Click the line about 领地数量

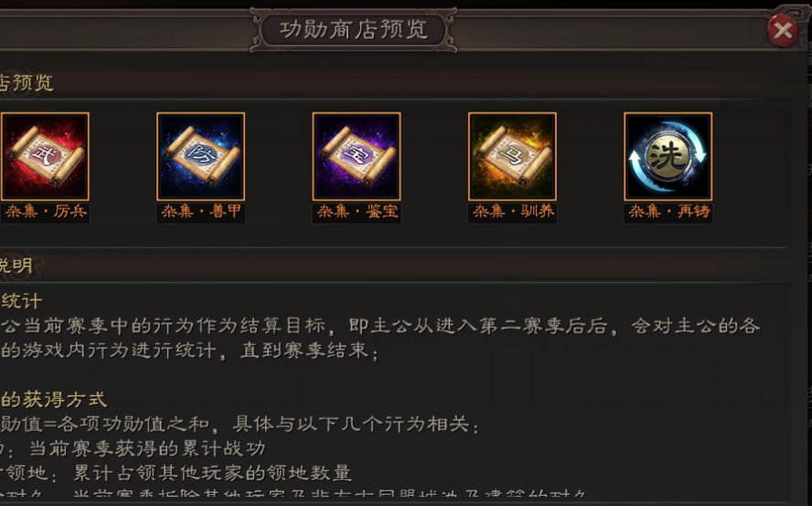(176, 473)
